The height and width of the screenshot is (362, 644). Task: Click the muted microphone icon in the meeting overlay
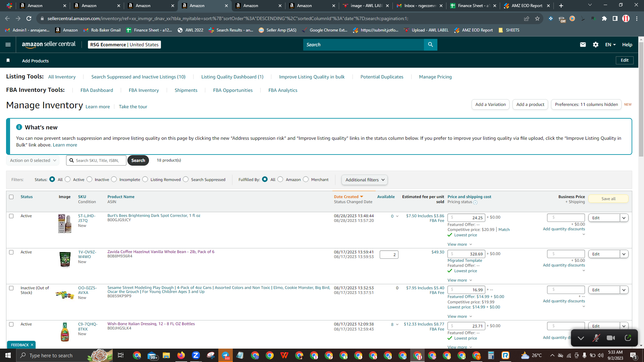[596, 338]
